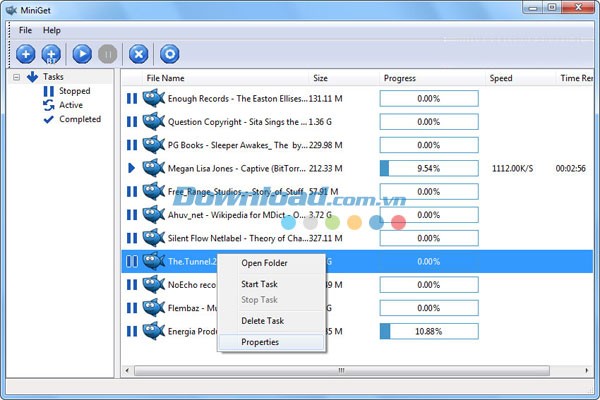Click the add new task toolbar icon
This screenshot has width=600, height=400.
click(x=25, y=54)
